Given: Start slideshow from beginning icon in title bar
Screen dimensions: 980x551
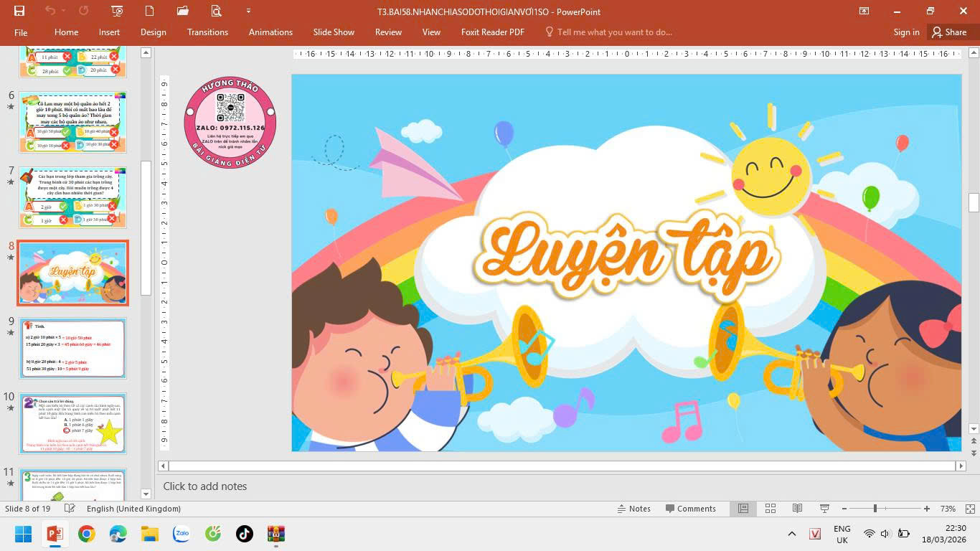Looking at the screenshot, I should click(x=117, y=11).
